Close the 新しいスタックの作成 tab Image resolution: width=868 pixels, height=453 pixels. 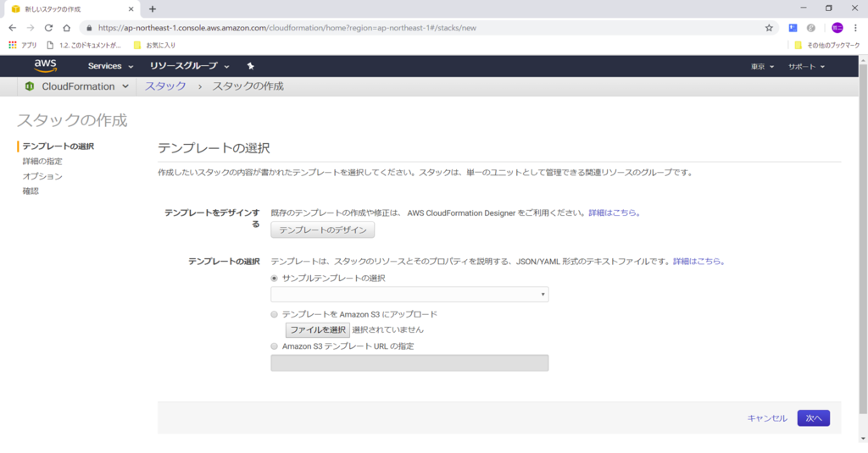coord(131,8)
